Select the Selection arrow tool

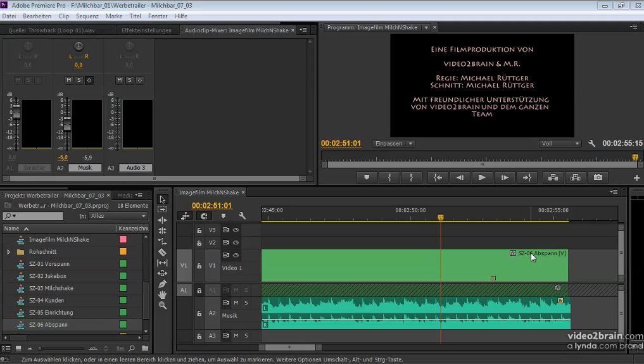[x=163, y=199]
